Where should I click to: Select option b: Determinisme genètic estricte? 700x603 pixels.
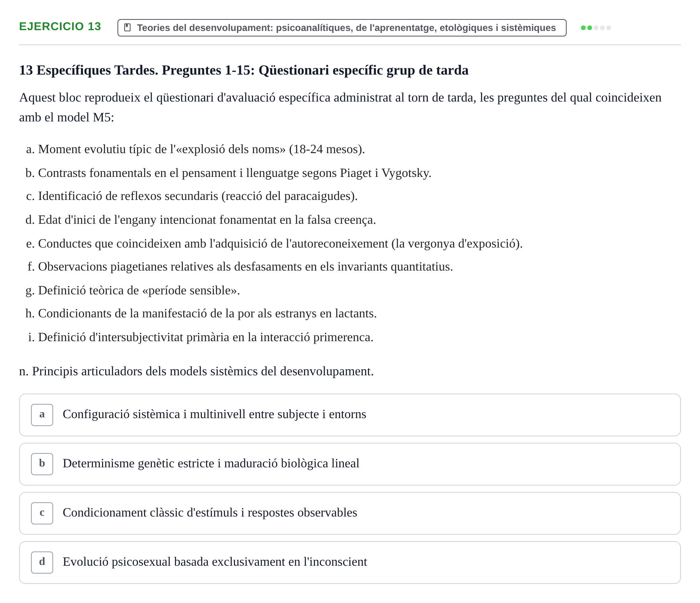click(x=350, y=464)
